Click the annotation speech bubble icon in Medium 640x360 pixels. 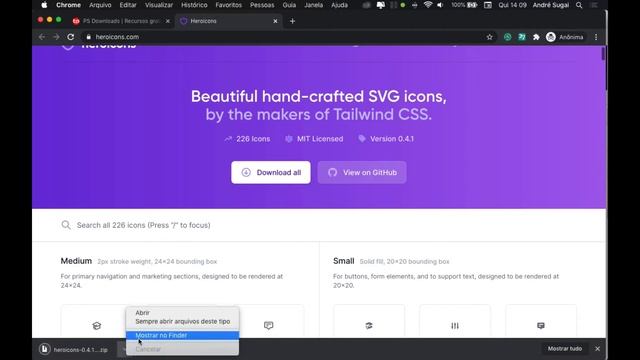pos(269,325)
